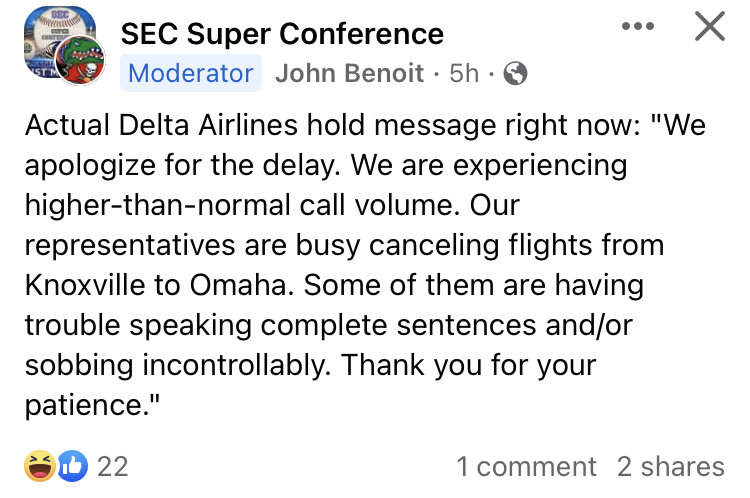
Task: Open the 1 comment thread
Action: tap(526, 466)
